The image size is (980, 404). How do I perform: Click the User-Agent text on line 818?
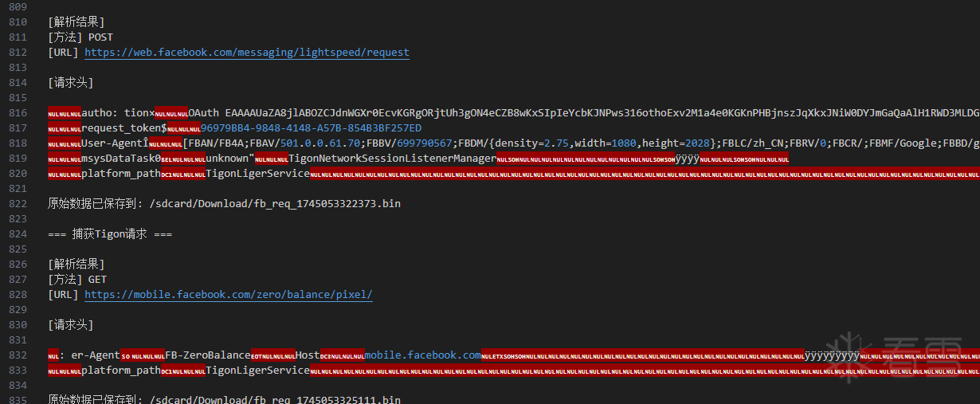(112, 143)
